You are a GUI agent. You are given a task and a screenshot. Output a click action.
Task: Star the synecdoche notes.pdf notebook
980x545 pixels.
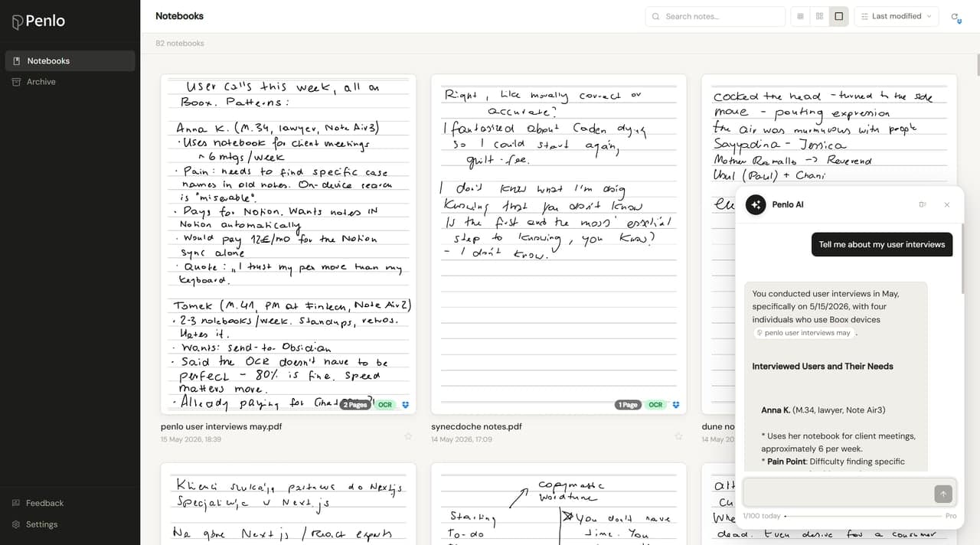tap(678, 436)
